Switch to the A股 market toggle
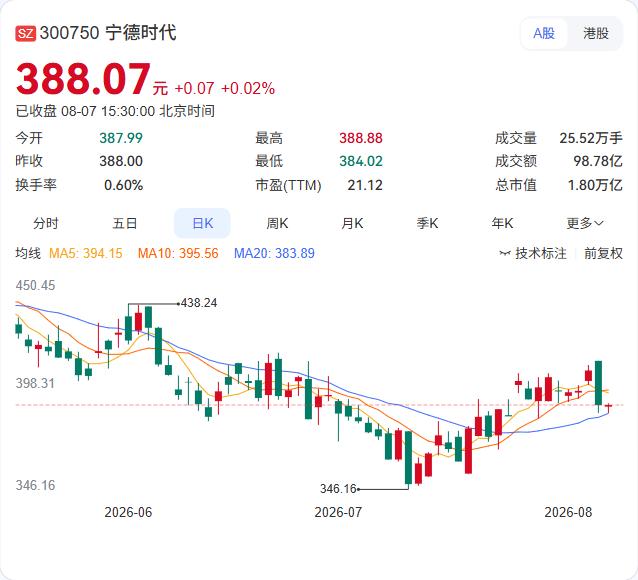This screenshot has height=580, width=638. (544, 33)
